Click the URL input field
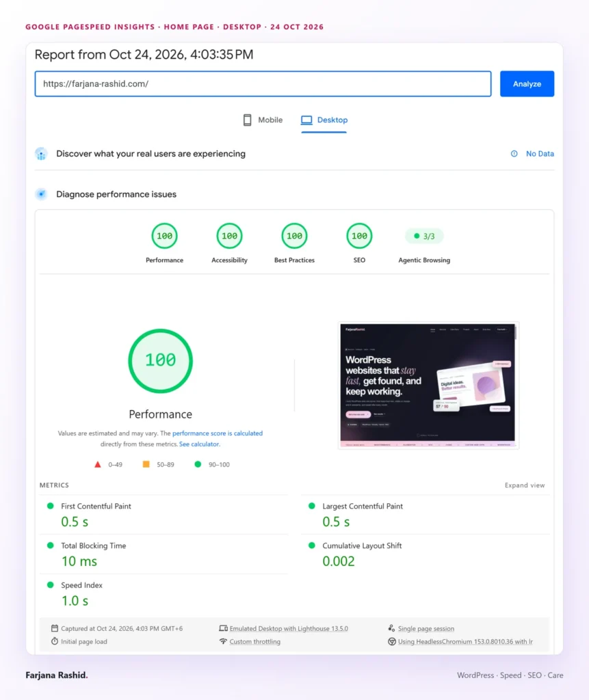This screenshot has height=700, width=589. tap(263, 84)
